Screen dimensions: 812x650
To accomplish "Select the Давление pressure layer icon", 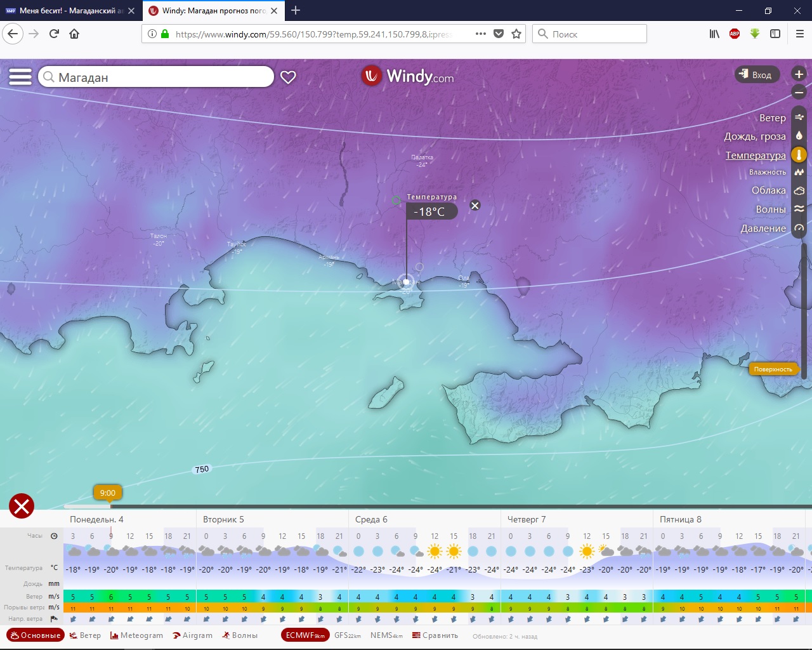I will 799,228.
